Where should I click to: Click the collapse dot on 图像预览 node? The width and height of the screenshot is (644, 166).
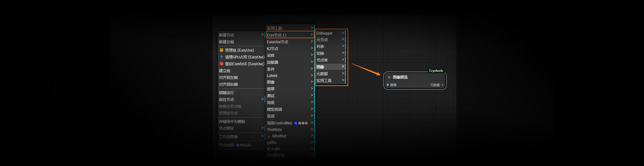[x=389, y=77]
